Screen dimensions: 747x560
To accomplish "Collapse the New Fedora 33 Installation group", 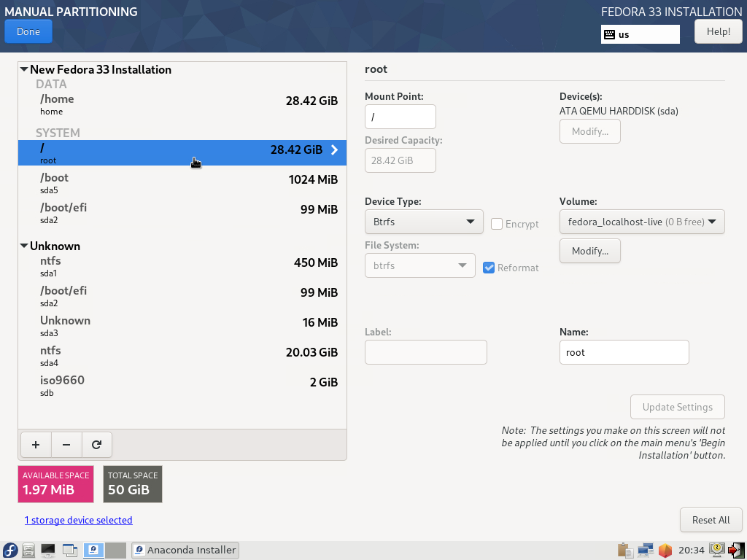I will tap(24, 69).
